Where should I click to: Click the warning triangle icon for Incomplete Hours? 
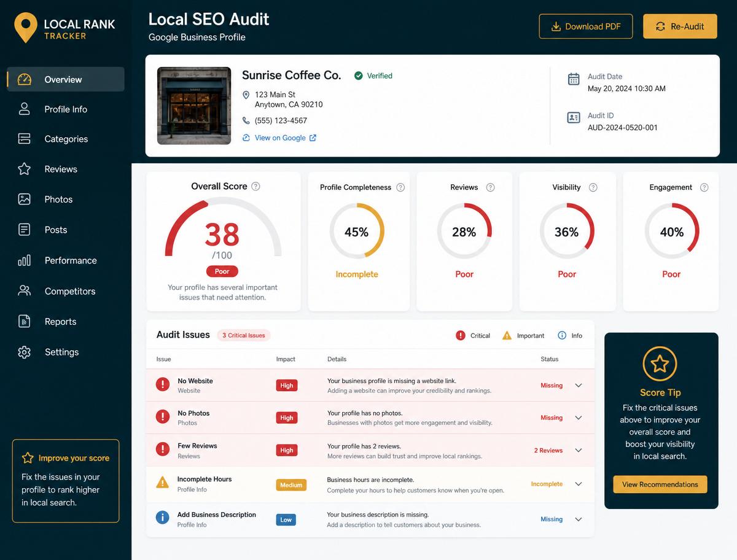click(162, 483)
